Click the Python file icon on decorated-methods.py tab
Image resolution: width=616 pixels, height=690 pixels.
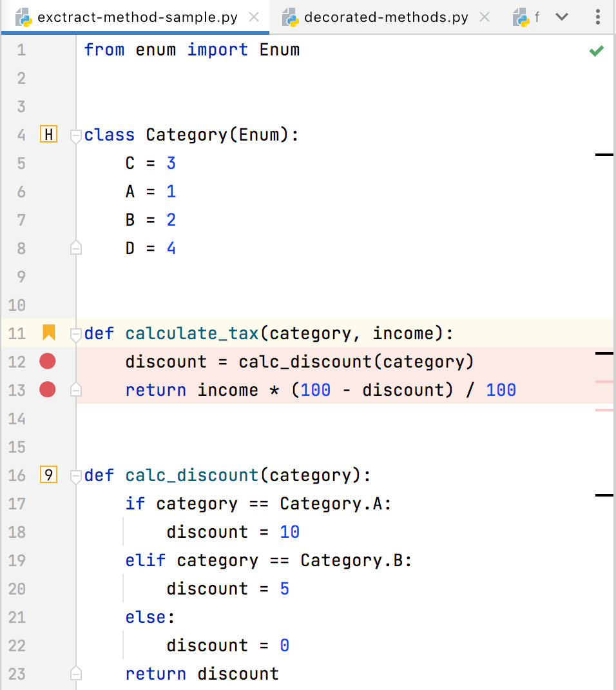290,17
